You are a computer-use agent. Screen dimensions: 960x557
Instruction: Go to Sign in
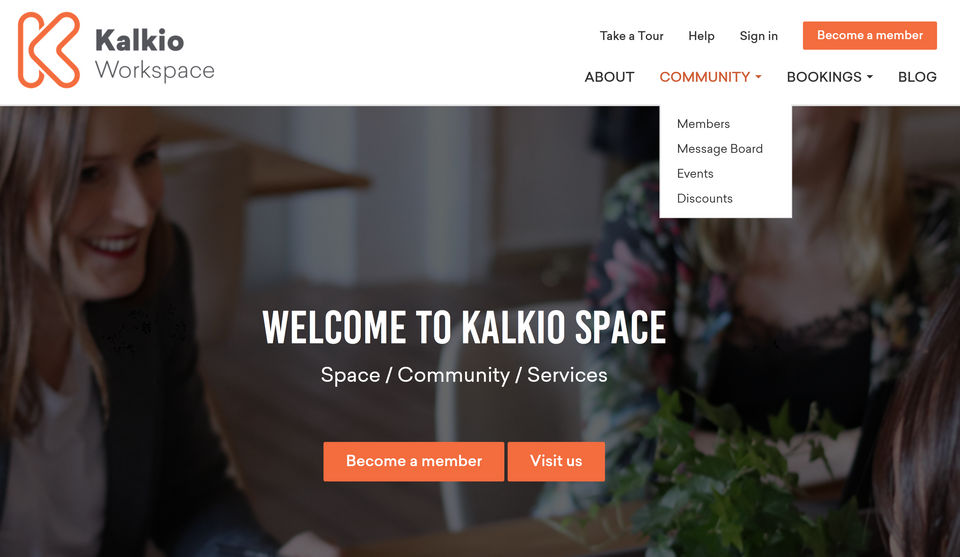(759, 36)
